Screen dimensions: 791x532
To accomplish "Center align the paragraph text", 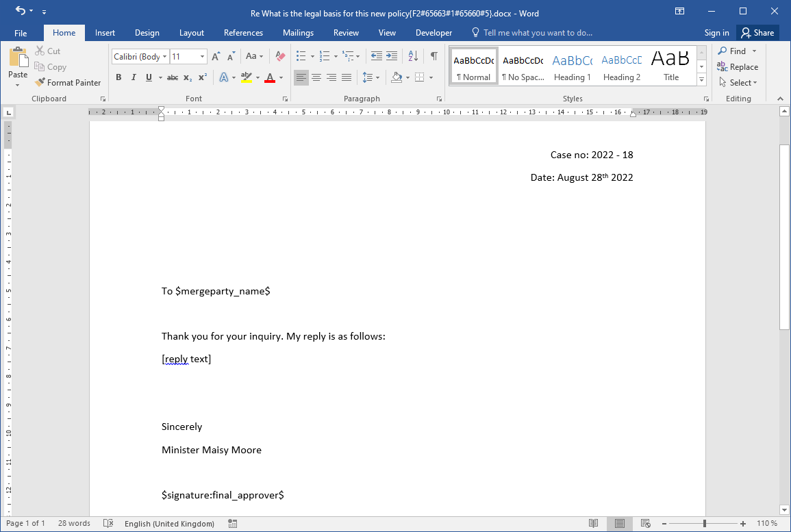I will [316, 77].
